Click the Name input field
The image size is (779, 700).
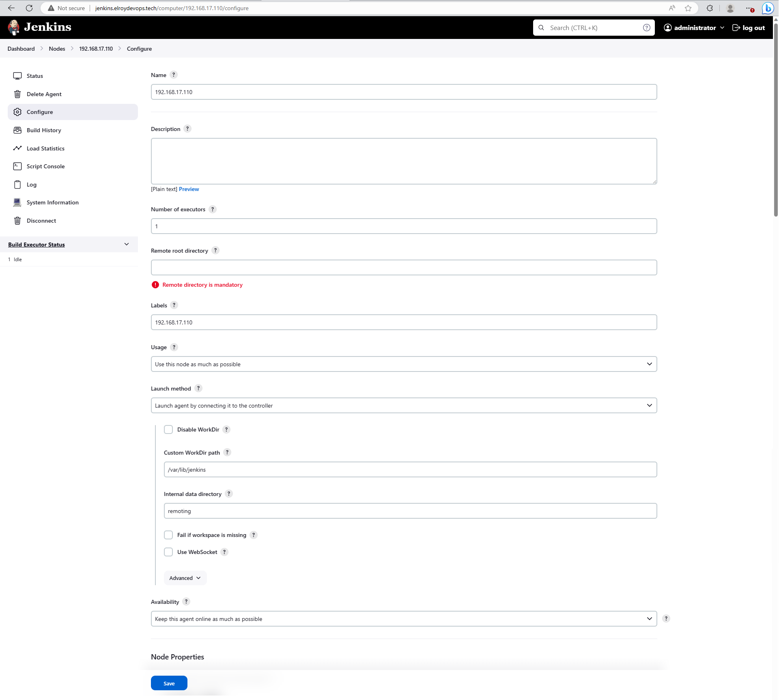coord(404,92)
